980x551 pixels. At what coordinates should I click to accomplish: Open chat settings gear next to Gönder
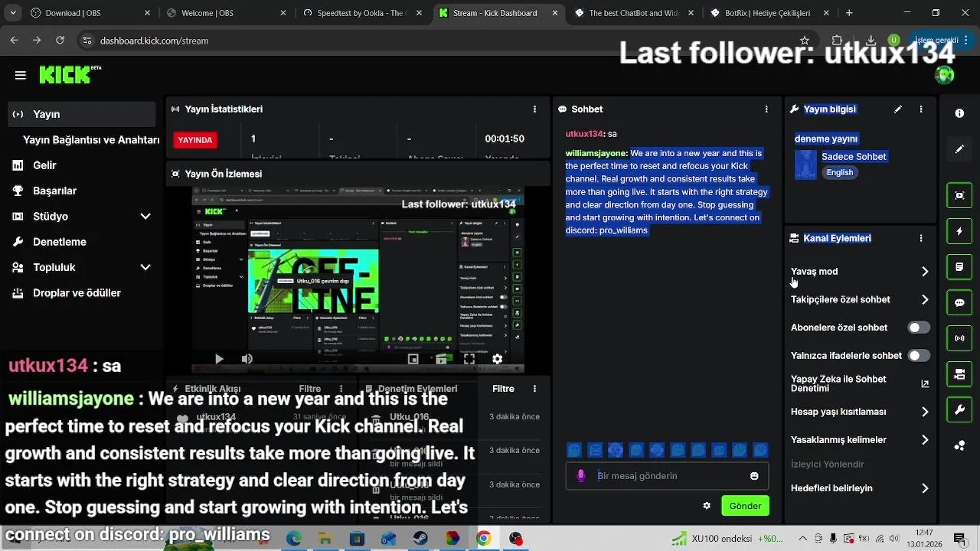[x=707, y=506]
